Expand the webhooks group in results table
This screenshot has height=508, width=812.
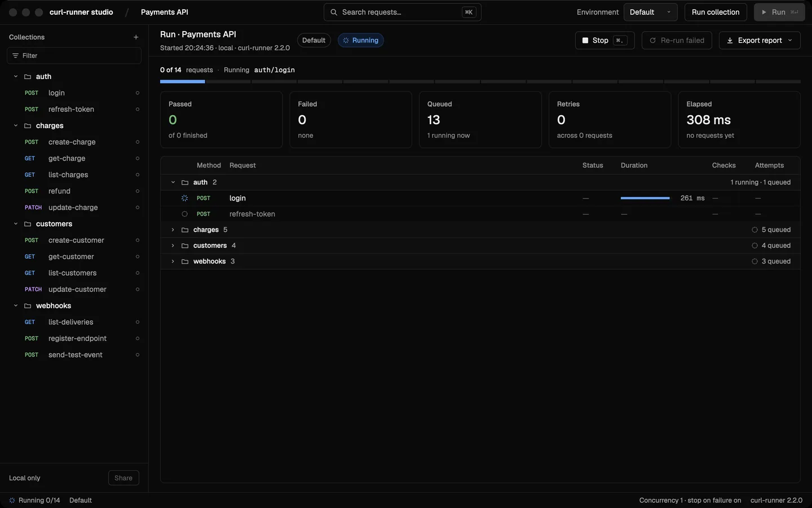(173, 261)
